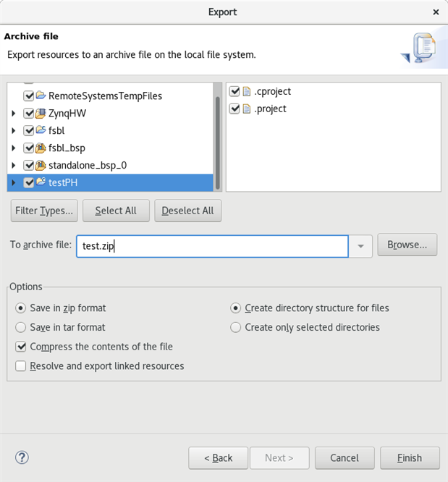Click the fsbl project folder icon

click(x=41, y=130)
